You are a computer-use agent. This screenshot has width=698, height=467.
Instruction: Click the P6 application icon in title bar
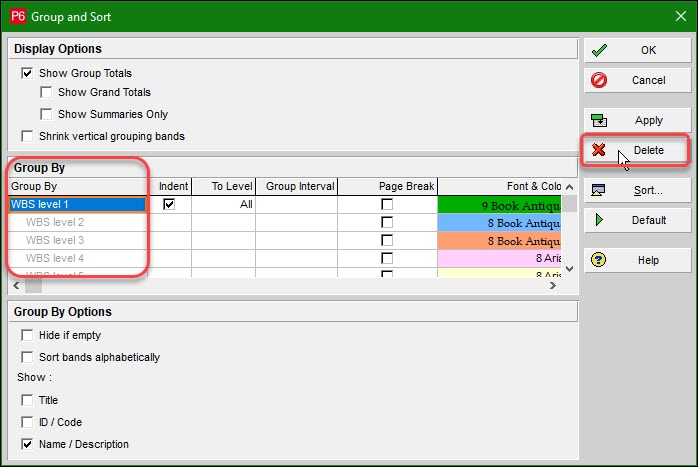tap(17, 15)
